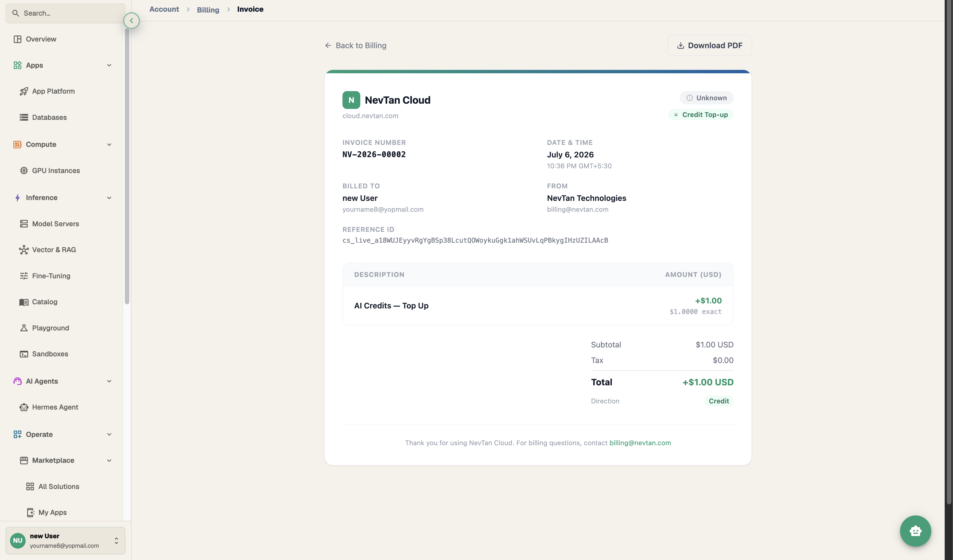The image size is (953, 560).
Task: Collapse the Apps section chevron
Action: (109, 65)
